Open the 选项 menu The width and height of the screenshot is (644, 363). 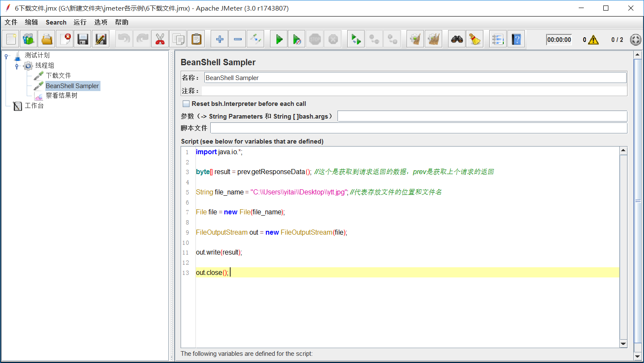point(101,22)
